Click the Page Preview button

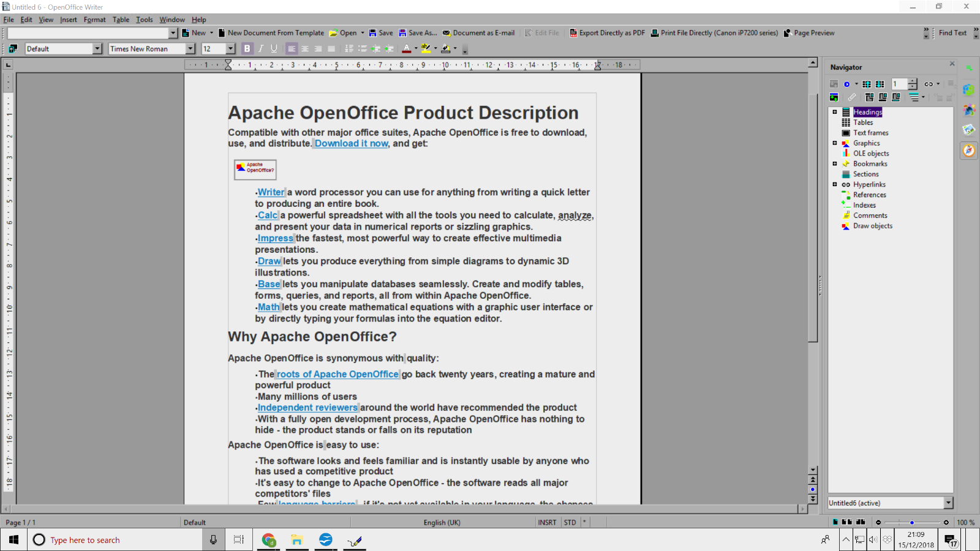(x=809, y=33)
